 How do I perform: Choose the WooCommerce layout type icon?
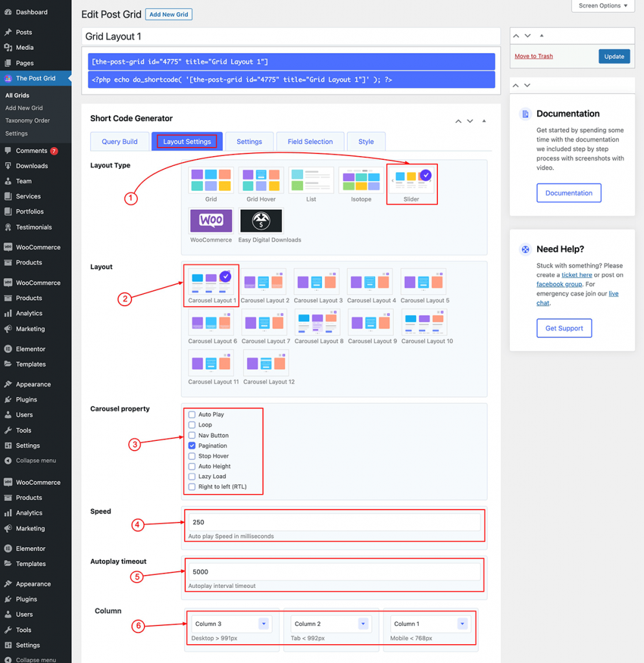pyautogui.click(x=211, y=220)
